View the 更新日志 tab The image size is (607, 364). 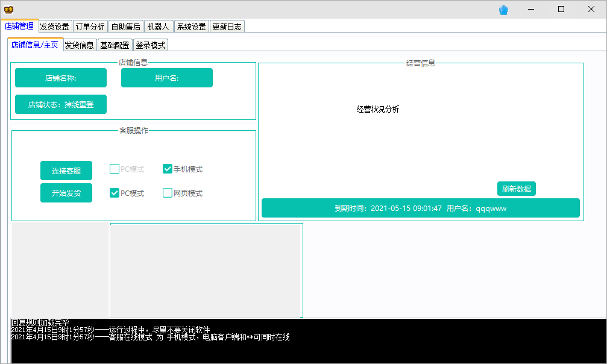[227, 26]
